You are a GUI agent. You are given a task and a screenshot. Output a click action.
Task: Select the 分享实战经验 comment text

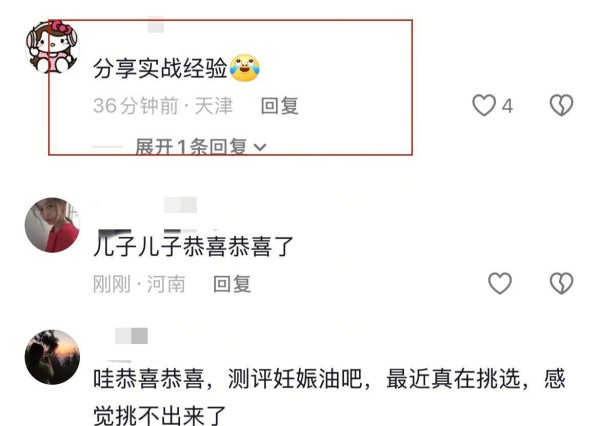click(160, 69)
